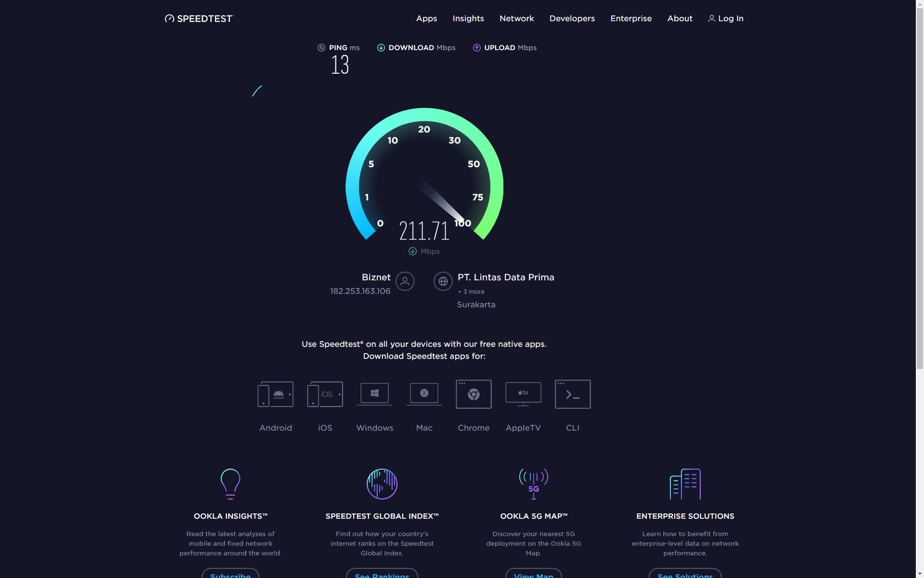Click the SPEEDTEST GLOBAL INDEX heading

tap(382, 516)
